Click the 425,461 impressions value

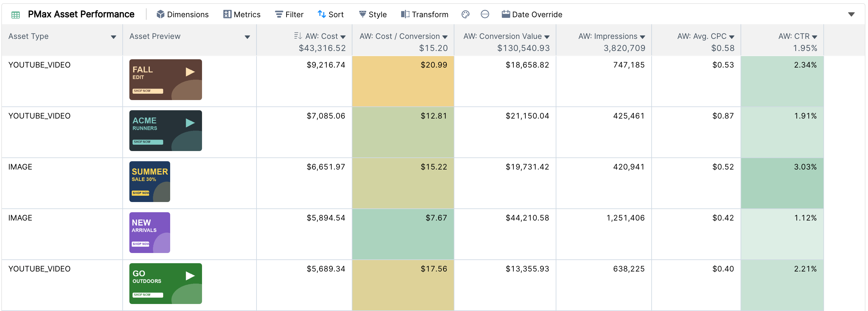tap(629, 116)
